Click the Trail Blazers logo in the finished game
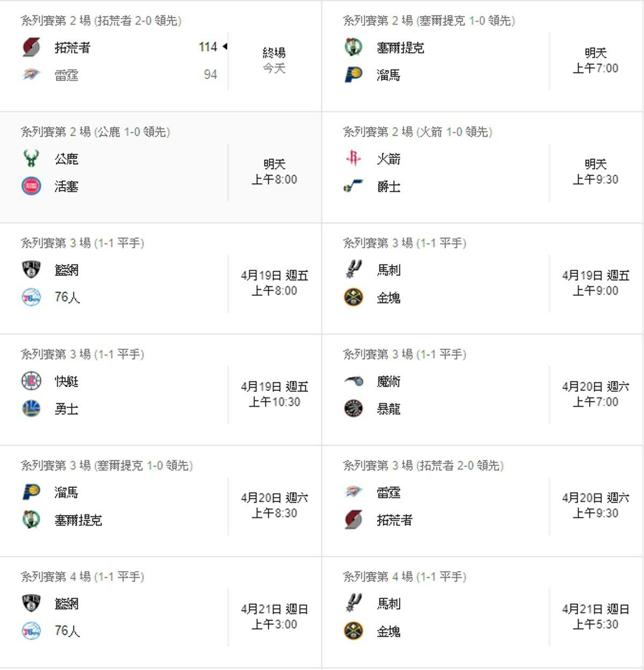 tap(31, 47)
